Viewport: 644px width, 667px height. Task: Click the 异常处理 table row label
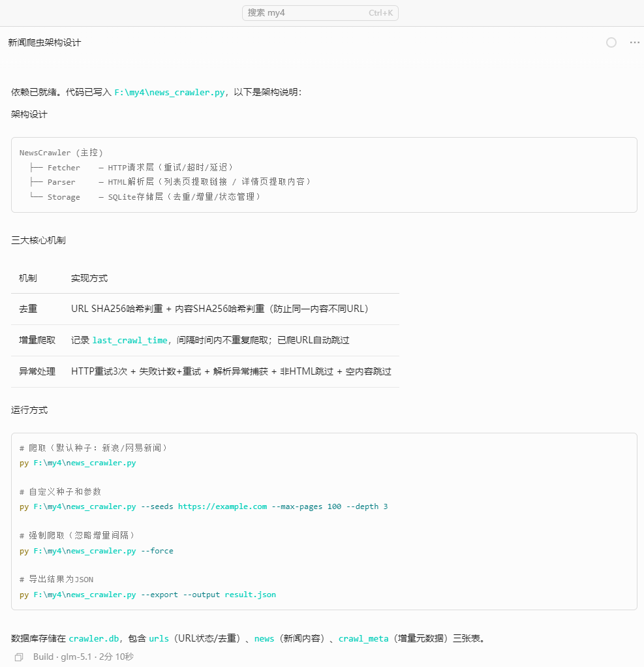(37, 372)
